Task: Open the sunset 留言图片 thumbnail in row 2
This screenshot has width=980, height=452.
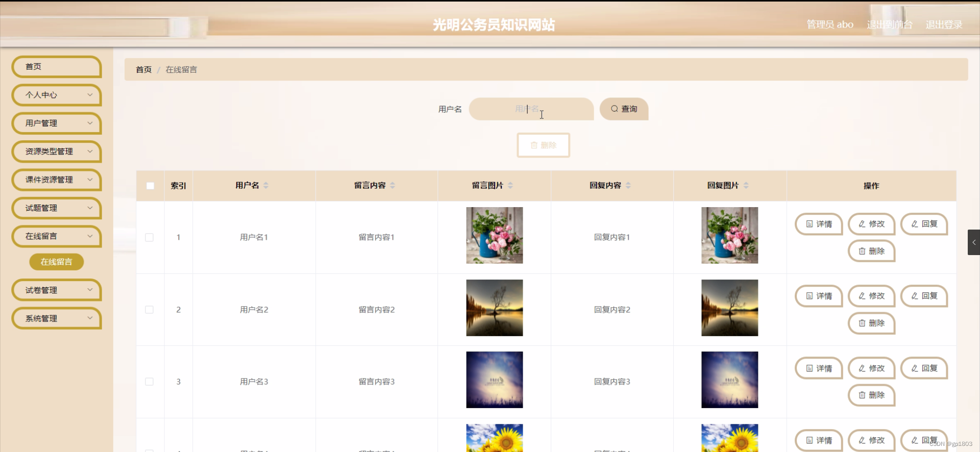Action: (495, 308)
